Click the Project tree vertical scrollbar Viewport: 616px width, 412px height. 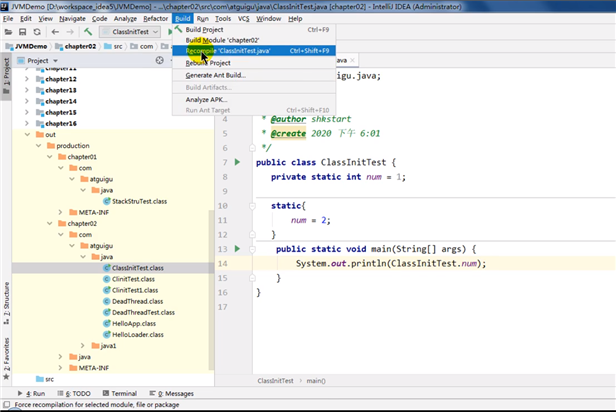point(211,291)
